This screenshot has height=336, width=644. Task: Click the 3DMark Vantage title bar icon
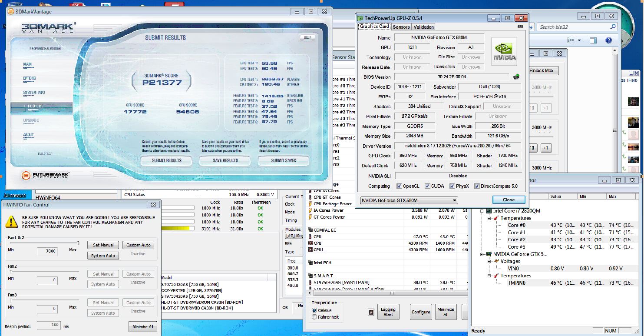pyautogui.click(x=11, y=12)
